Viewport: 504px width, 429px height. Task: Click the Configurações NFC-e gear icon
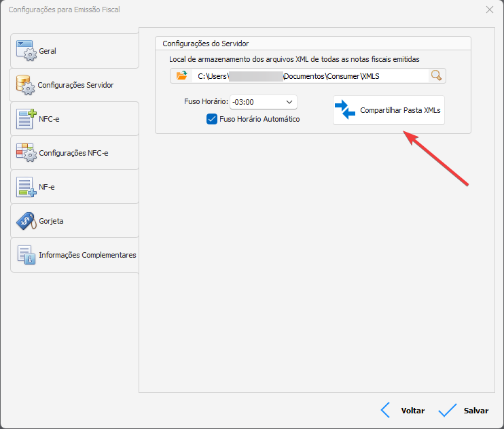(x=26, y=153)
